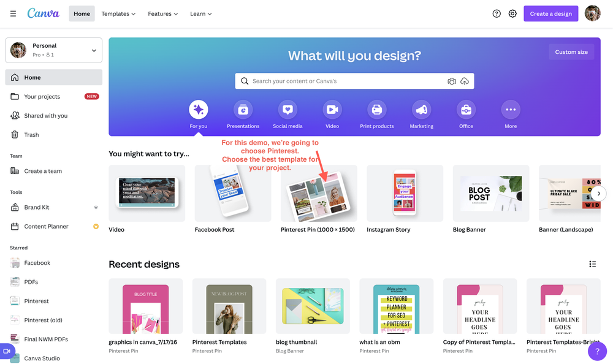Switch to the Home tab

(82, 13)
